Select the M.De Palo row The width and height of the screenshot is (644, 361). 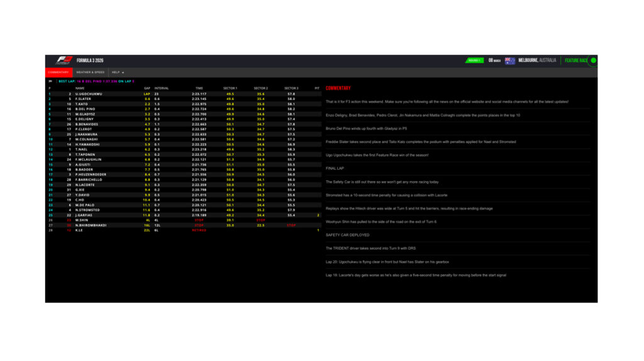point(184,205)
